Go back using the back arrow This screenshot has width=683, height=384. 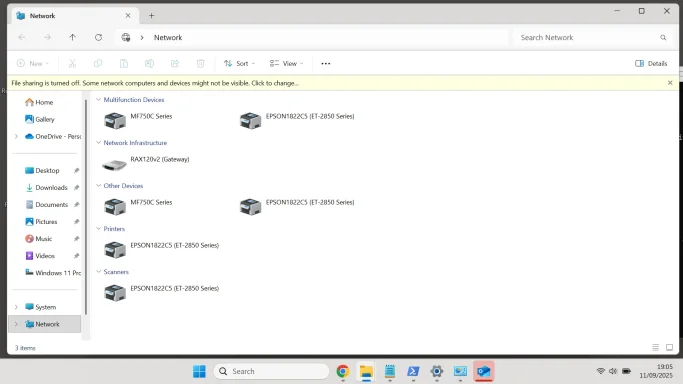point(22,37)
